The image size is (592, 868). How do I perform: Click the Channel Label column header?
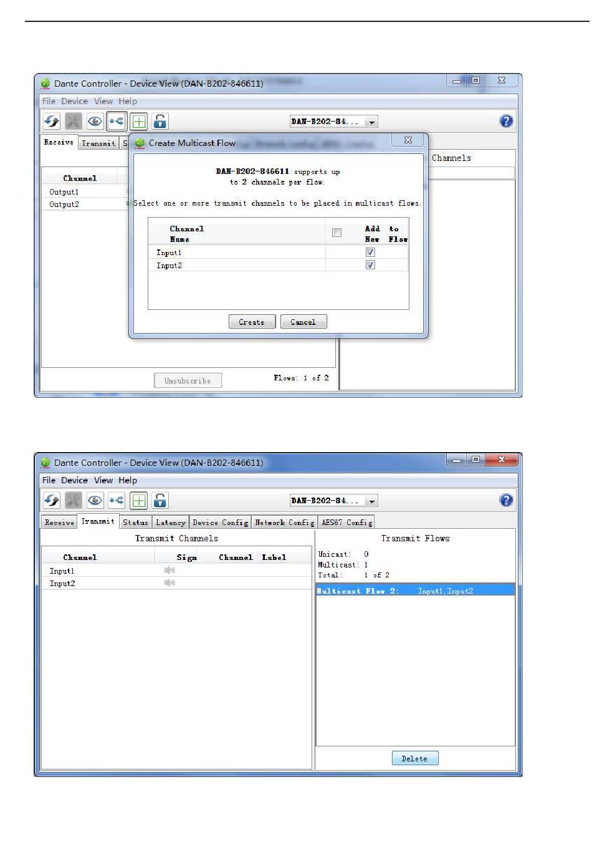(x=252, y=557)
